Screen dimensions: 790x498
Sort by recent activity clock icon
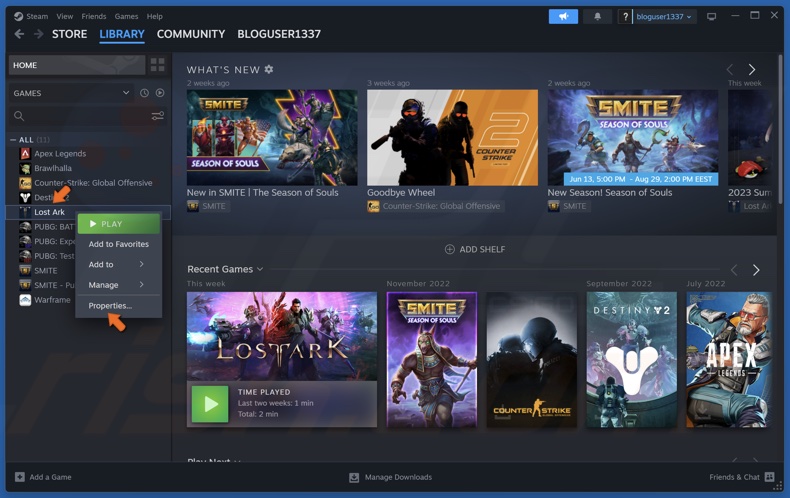[x=144, y=93]
